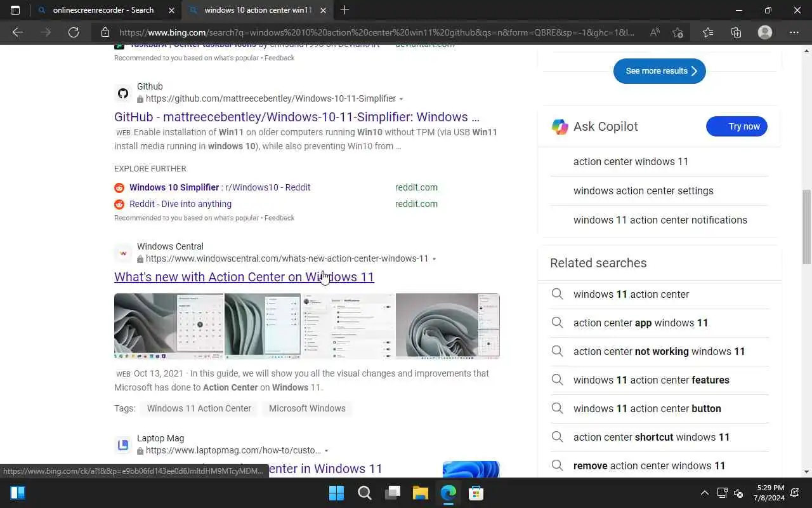Click See more results button
This screenshot has width=812, height=508.
point(660,71)
